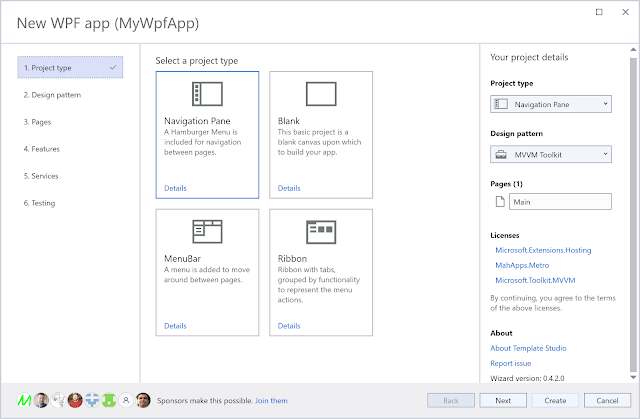640x419 pixels.
Task: Click the last sponsor avatar photo
Action: (143, 401)
